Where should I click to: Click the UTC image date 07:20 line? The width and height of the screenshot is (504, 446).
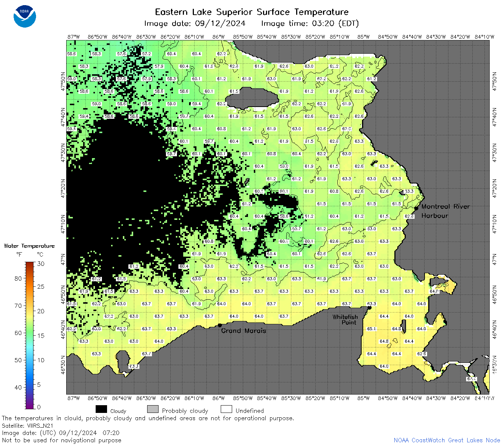point(60,433)
